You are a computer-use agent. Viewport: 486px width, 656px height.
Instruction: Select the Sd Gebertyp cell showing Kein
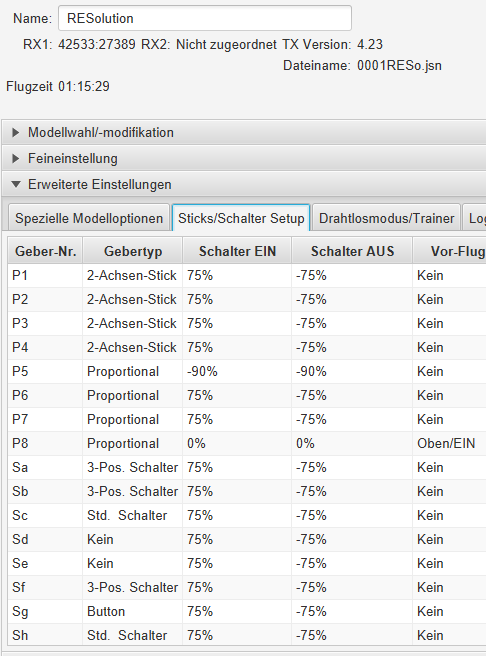(133, 539)
